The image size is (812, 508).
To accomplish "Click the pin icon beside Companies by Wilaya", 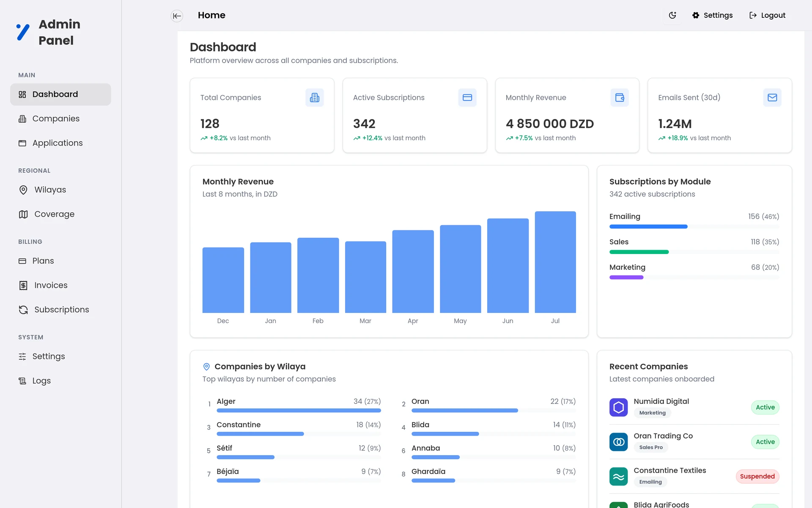I will 206,367.
